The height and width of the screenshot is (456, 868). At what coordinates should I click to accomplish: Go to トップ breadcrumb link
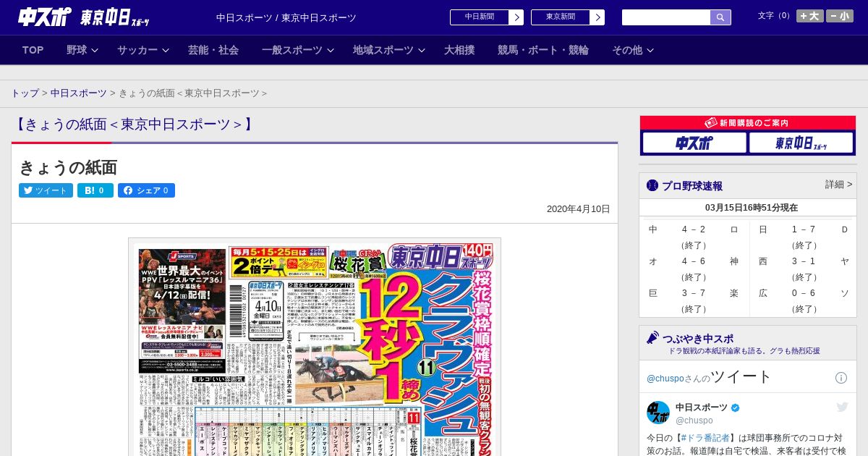(25, 93)
